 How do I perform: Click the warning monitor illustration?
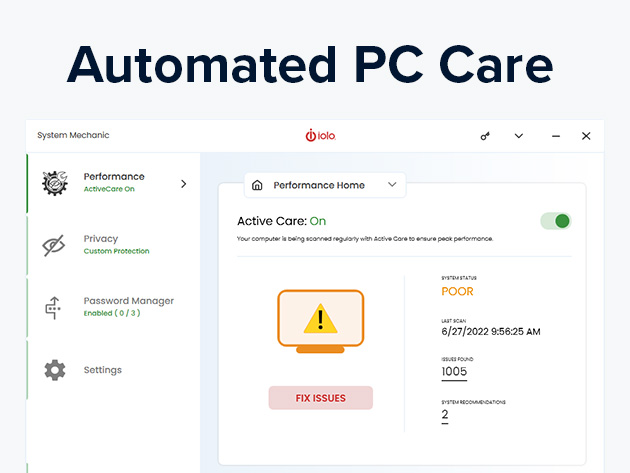point(320,321)
